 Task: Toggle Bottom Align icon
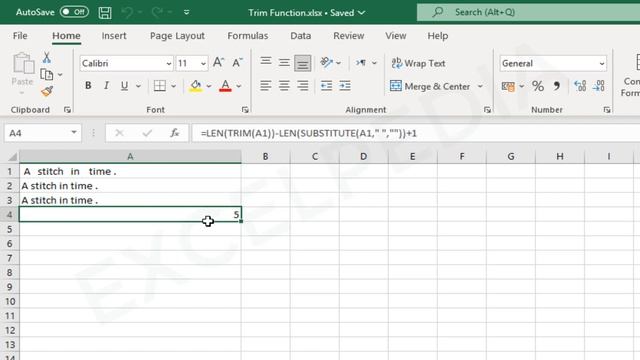pos(302,63)
